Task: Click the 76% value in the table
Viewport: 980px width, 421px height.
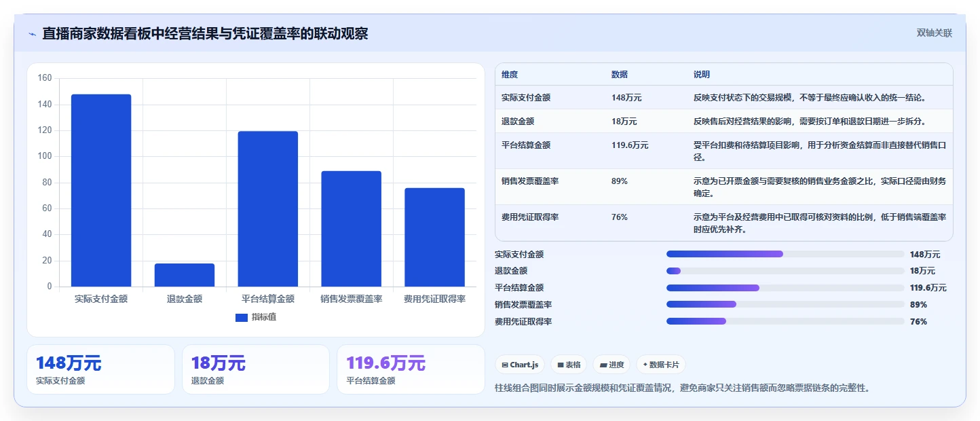Action: tap(620, 217)
